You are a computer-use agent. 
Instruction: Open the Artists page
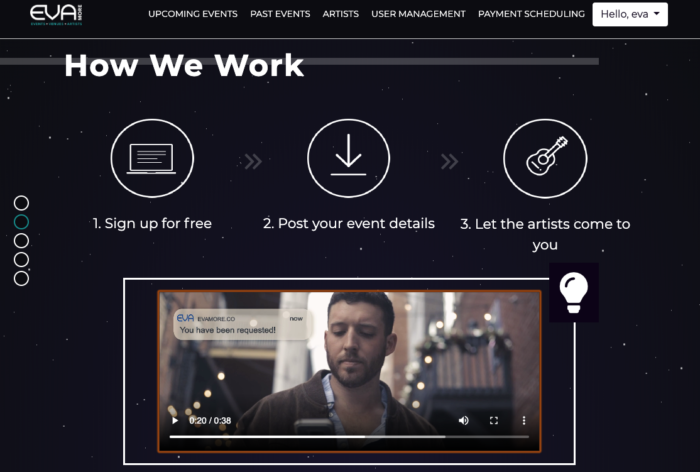coord(341,14)
